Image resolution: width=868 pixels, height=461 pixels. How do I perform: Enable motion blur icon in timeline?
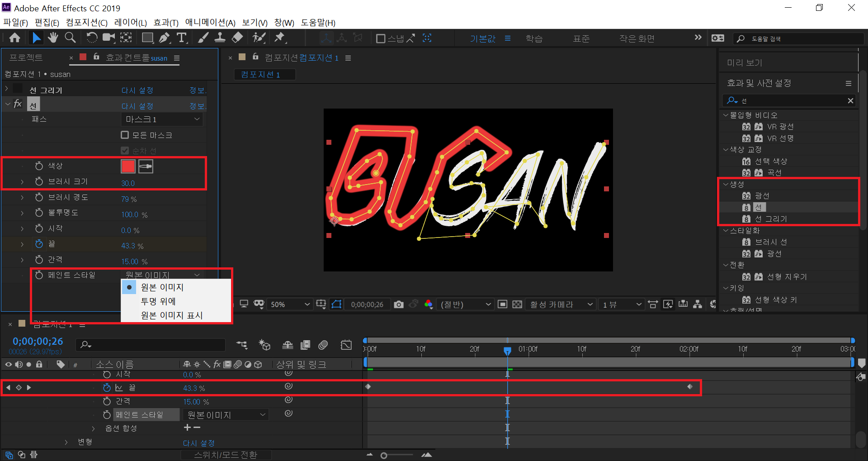[x=323, y=345]
